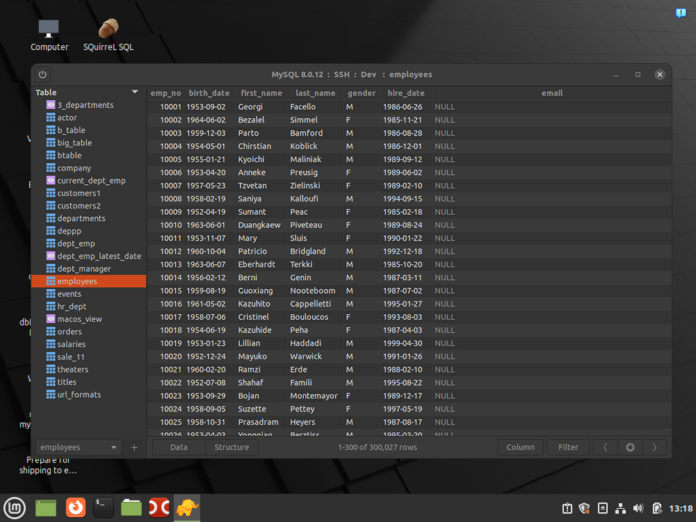Select the salaries table in sidebar
696x522 pixels.
(x=71, y=344)
